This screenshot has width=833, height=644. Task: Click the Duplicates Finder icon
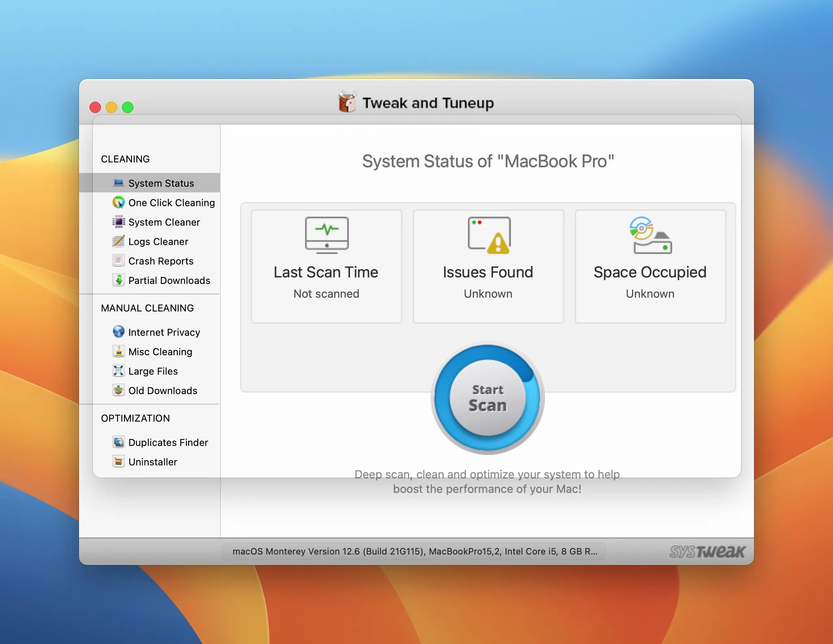tap(118, 442)
